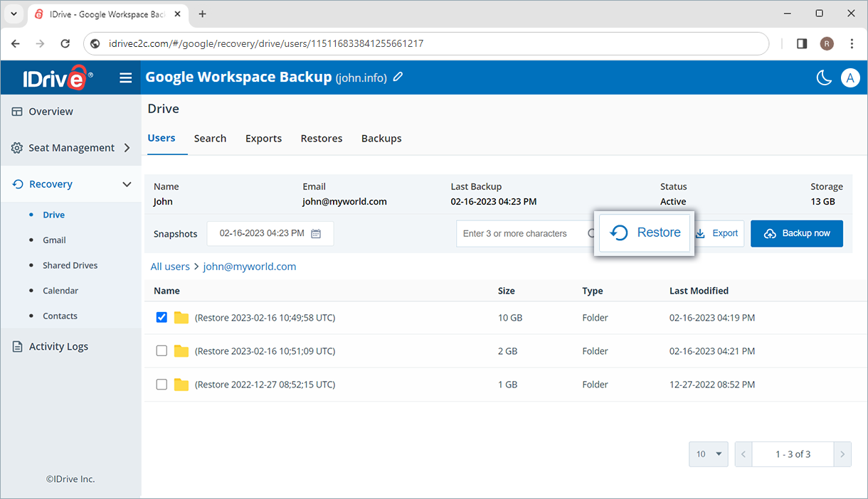Open the rows-per-page dropdown showing 10
Screen dimensions: 868x499
click(x=708, y=454)
